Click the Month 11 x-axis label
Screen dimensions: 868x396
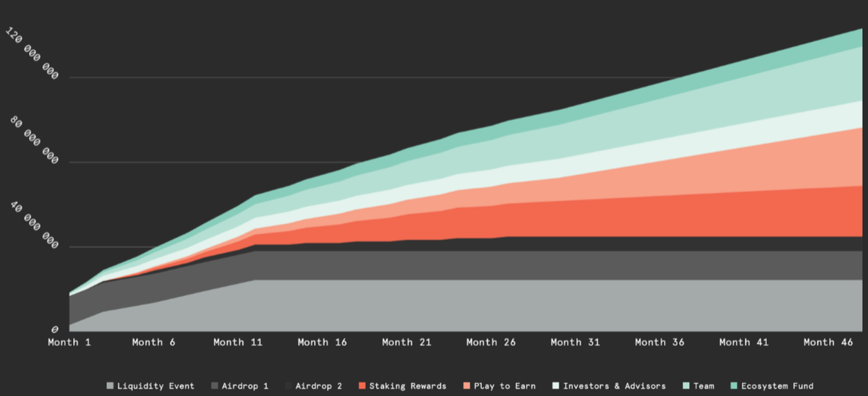tap(238, 342)
